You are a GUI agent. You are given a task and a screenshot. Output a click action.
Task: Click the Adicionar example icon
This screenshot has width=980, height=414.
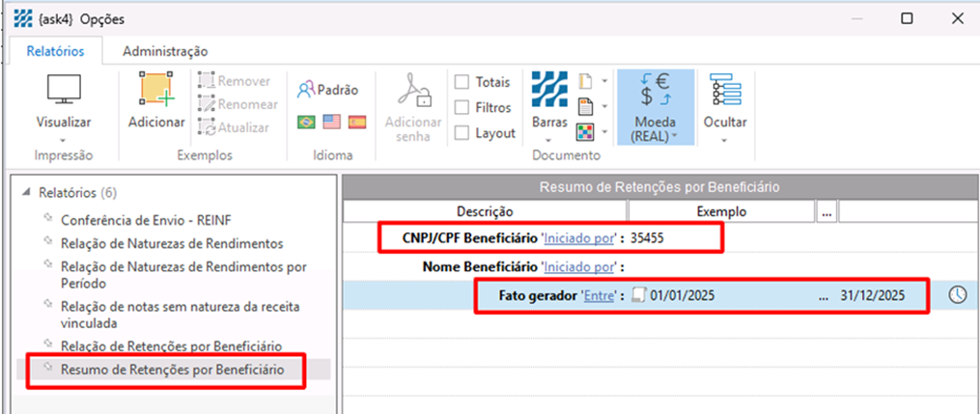155,91
